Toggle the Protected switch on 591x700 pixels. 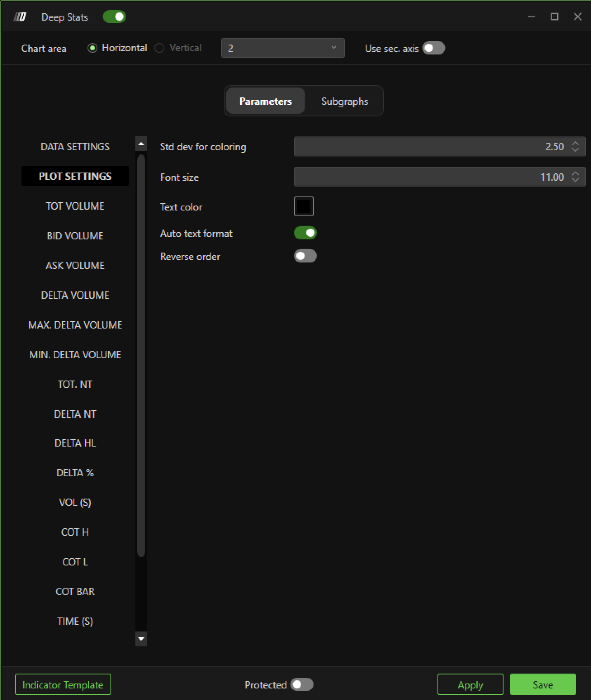coord(302,685)
